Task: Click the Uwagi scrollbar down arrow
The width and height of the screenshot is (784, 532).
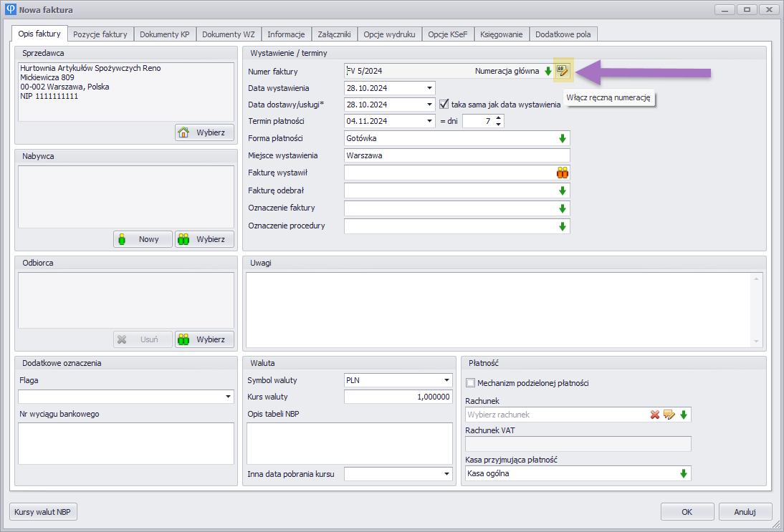Action: [x=755, y=342]
